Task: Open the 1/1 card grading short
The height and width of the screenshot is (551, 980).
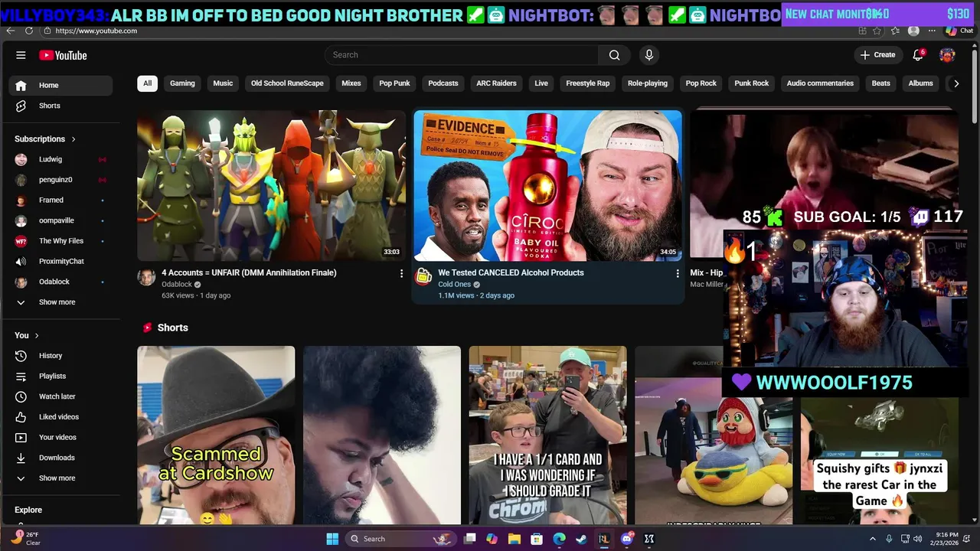Action: 547,435
